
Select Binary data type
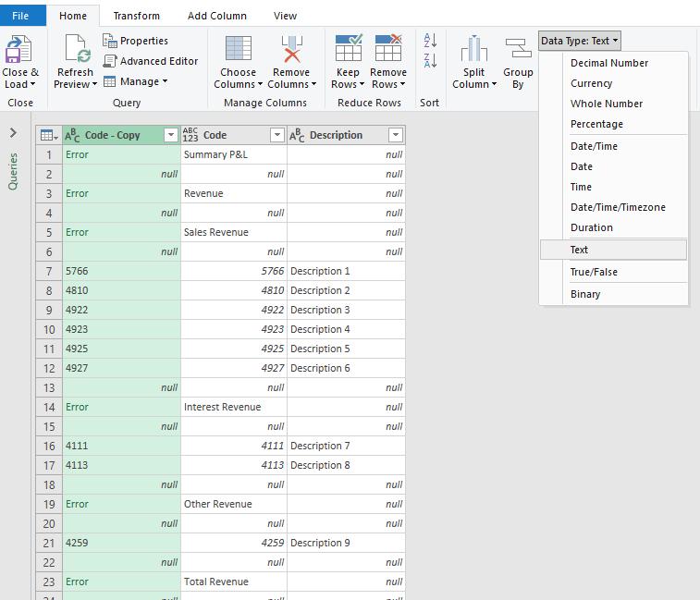(613, 294)
